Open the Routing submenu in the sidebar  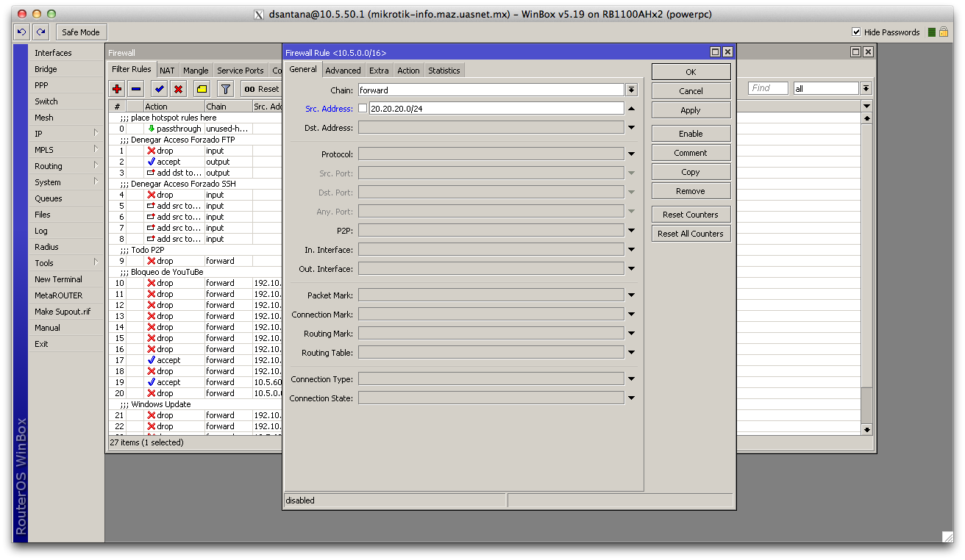pyautogui.click(x=66, y=166)
